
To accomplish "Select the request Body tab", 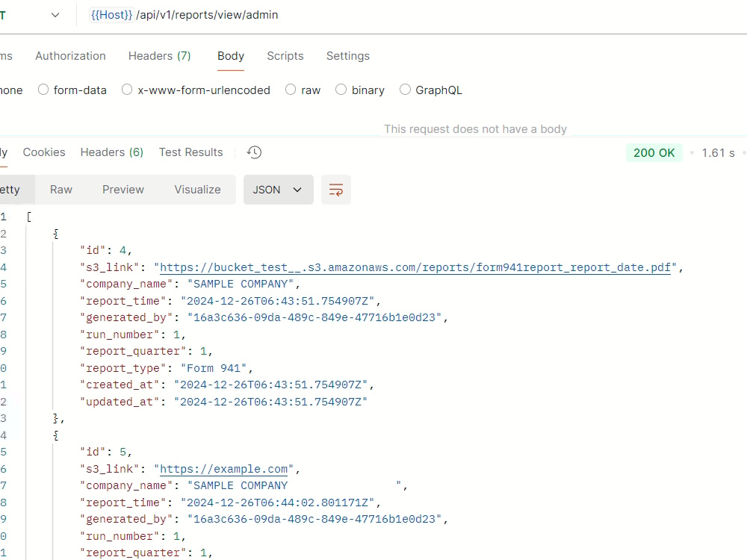I will coord(231,56).
